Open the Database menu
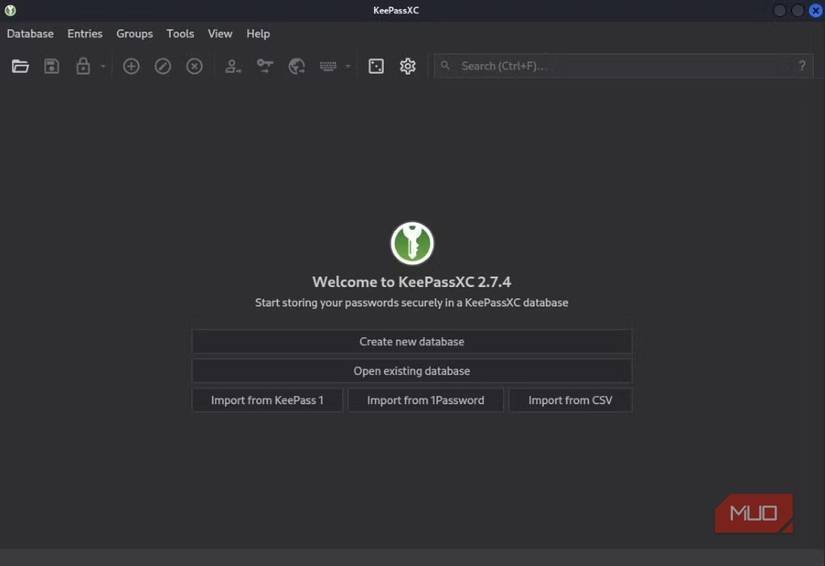Image resolution: width=825 pixels, height=566 pixels. [31, 34]
